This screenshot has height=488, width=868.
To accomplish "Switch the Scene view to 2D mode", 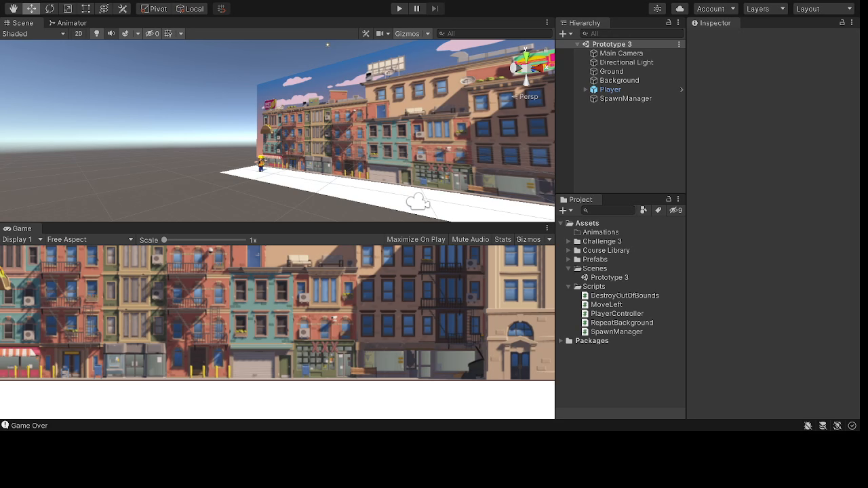I will tap(79, 33).
